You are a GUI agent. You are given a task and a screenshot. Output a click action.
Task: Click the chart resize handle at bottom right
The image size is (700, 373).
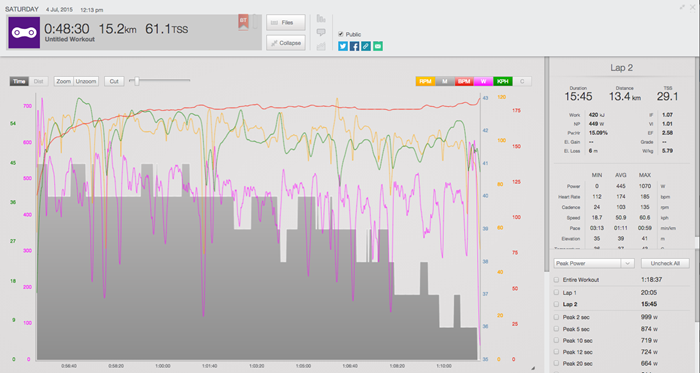click(x=533, y=369)
